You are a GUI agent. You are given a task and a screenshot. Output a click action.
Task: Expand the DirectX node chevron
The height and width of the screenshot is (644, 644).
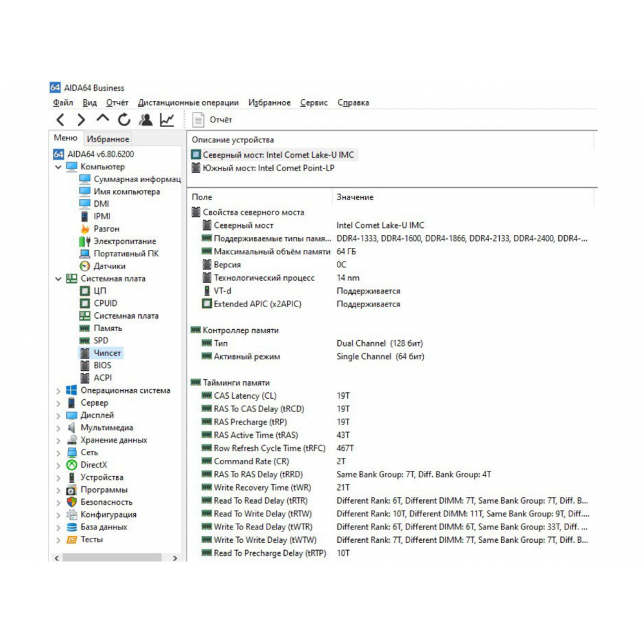point(59,466)
